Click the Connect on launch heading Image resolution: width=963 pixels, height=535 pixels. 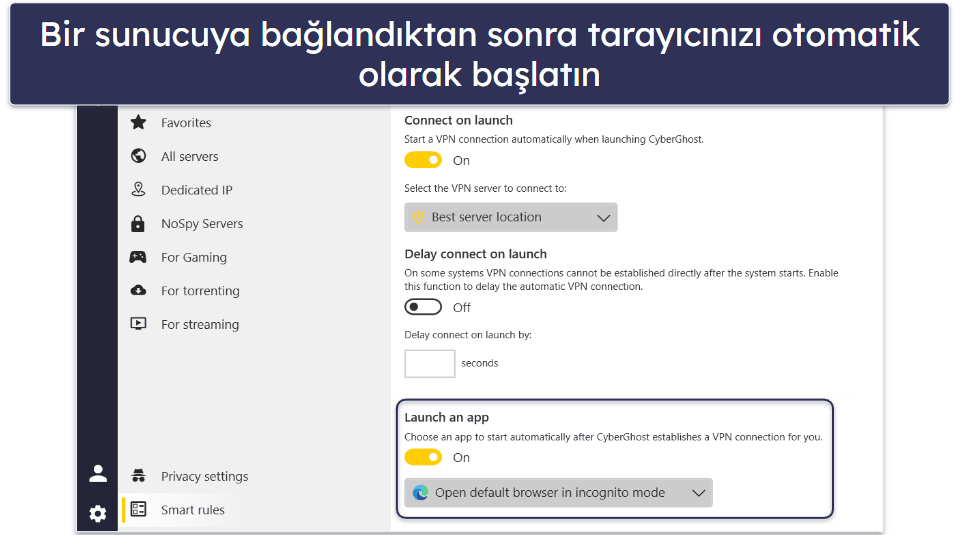click(x=459, y=120)
